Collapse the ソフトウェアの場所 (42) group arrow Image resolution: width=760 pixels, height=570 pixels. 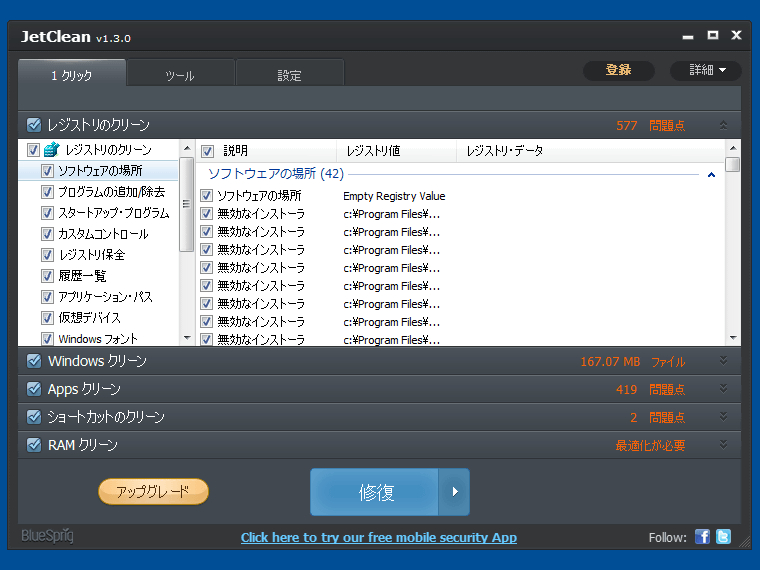coord(711,174)
